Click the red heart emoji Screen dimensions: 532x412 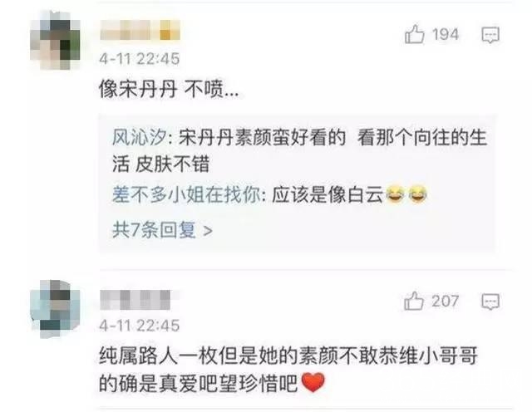(x=313, y=382)
